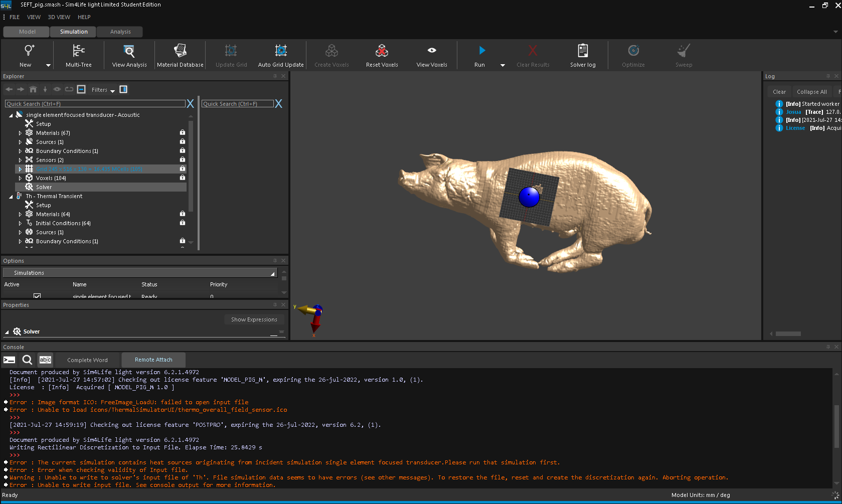Open the FILE menu

tap(15, 17)
